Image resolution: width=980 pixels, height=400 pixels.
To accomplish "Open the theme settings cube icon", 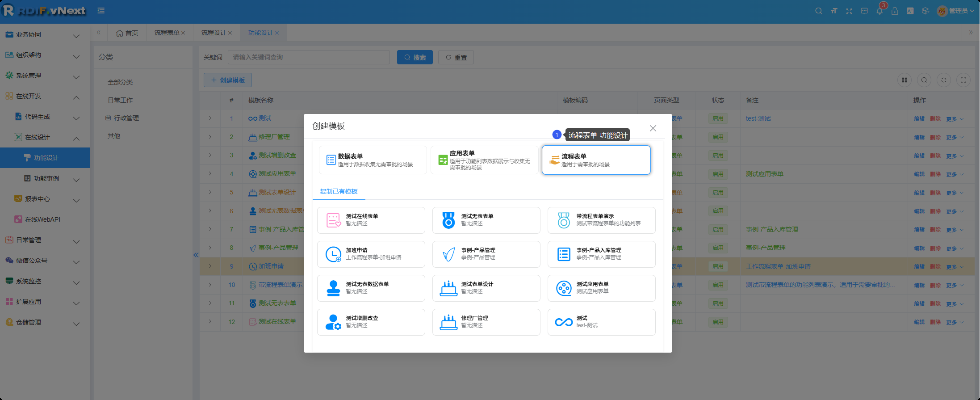I will click(x=925, y=11).
